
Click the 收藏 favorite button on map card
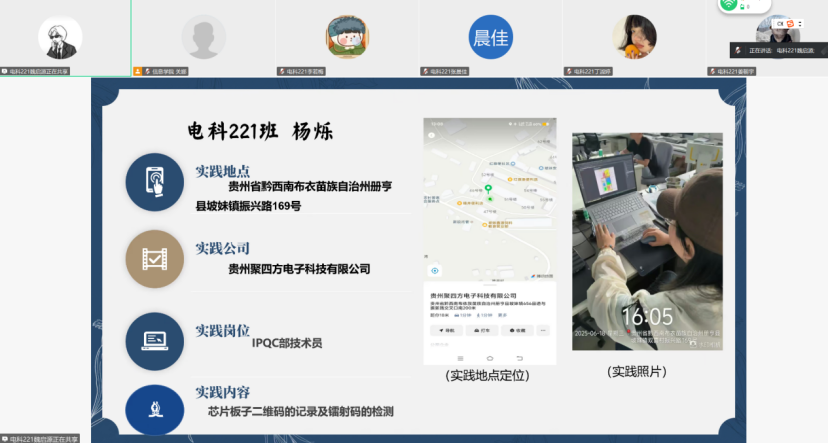[x=517, y=329]
